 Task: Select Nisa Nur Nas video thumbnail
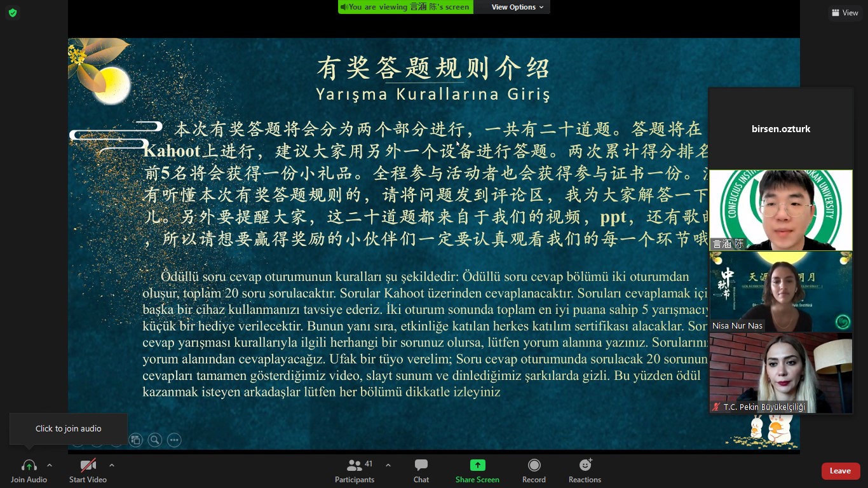780,291
